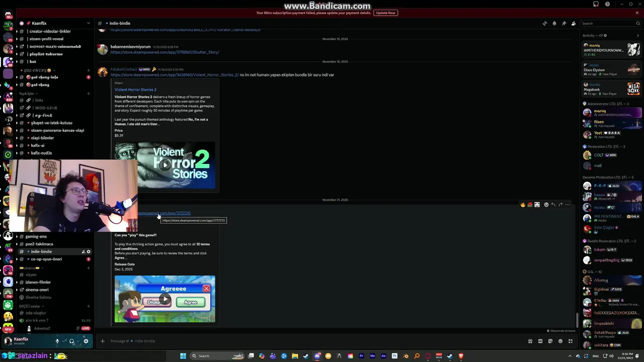The height and width of the screenshot is (362, 644).
Task: Toggle the member list icon
Action: pyautogui.click(x=573, y=23)
